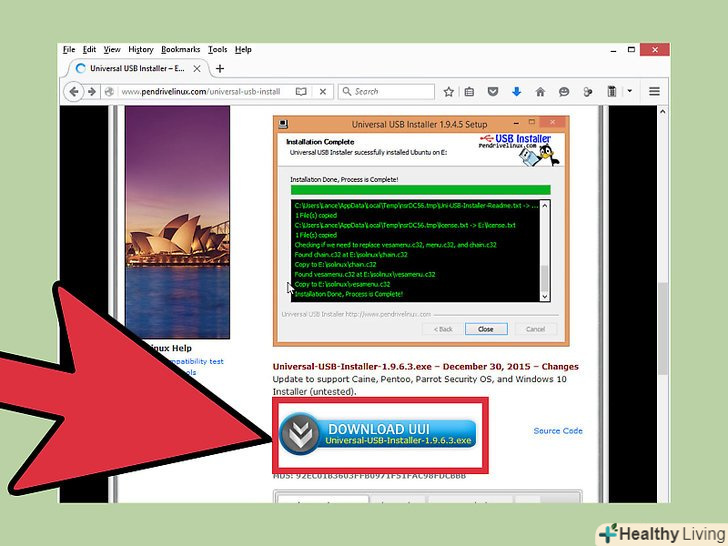Save page to Pocket
Screen dimensions: 728x546
493,91
